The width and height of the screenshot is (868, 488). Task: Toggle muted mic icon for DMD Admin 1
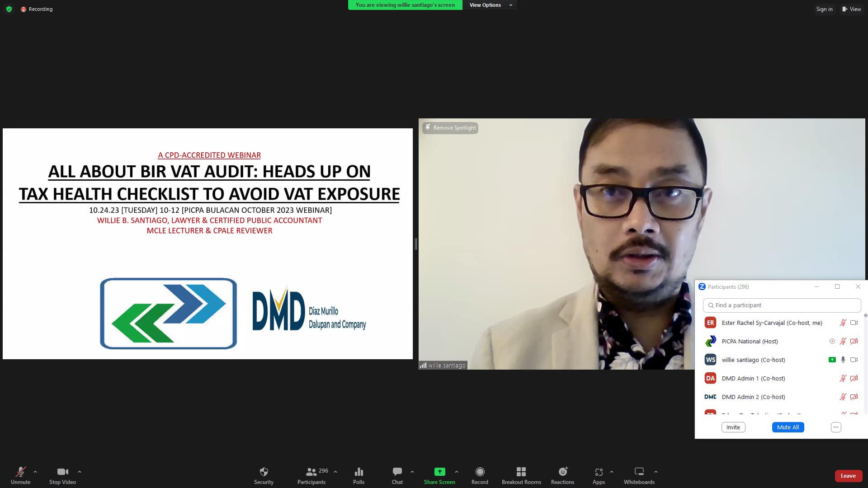tap(843, 379)
